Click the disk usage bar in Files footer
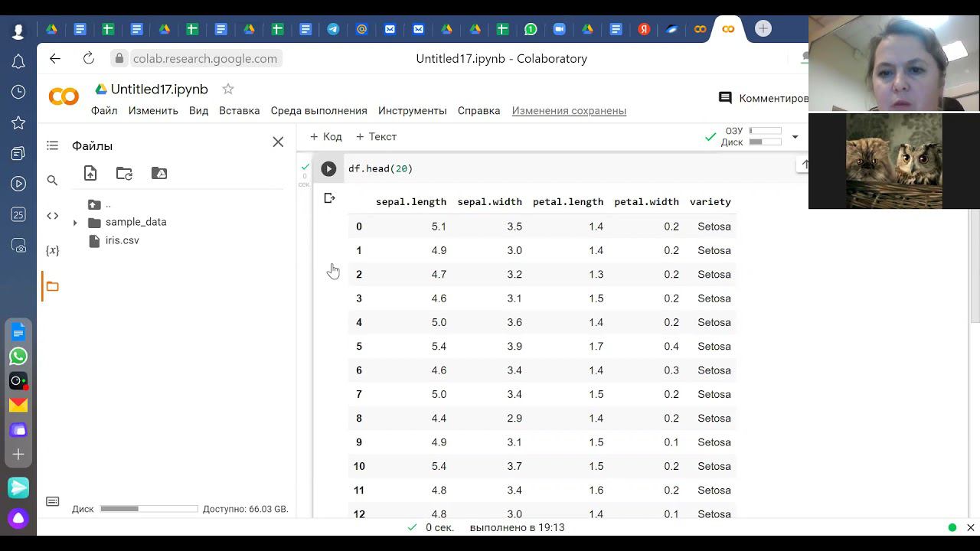The width and height of the screenshot is (980, 551). pyautogui.click(x=149, y=509)
